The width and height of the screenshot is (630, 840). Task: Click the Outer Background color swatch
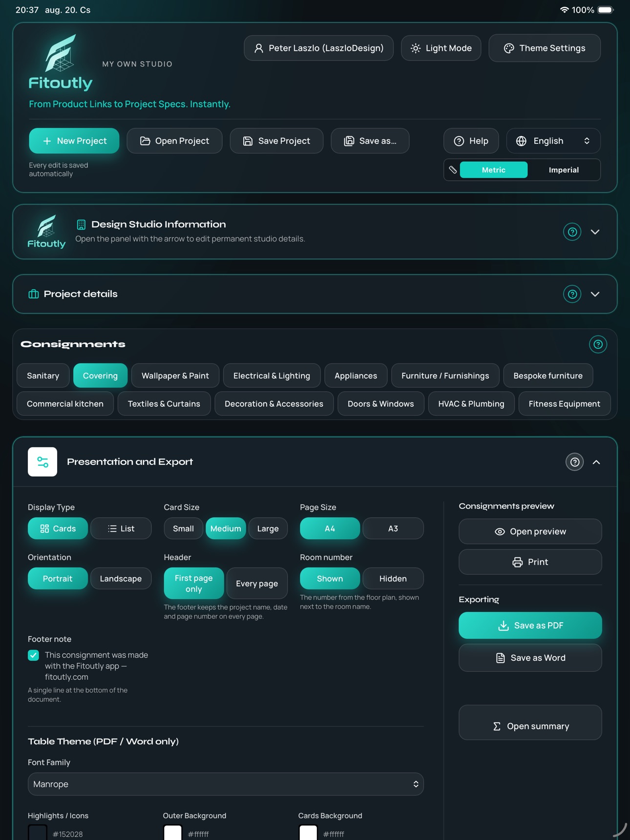(x=172, y=833)
